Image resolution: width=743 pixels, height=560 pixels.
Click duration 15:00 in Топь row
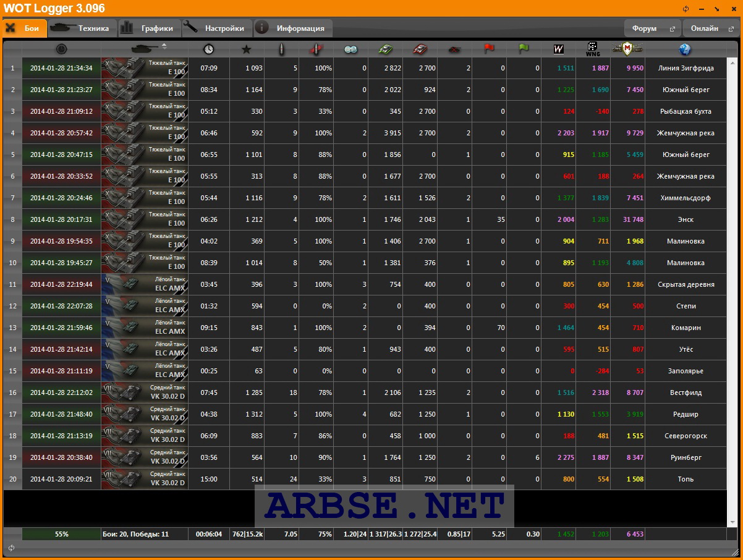tap(209, 479)
